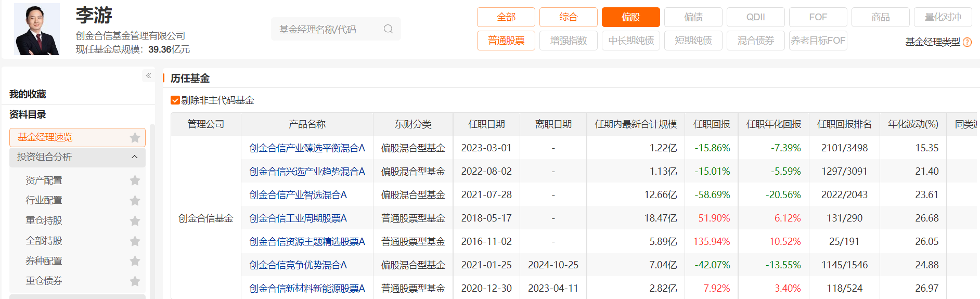The height and width of the screenshot is (299, 980).
Task: Click the search magnifier icon
Action: click(x=388, y=29)
